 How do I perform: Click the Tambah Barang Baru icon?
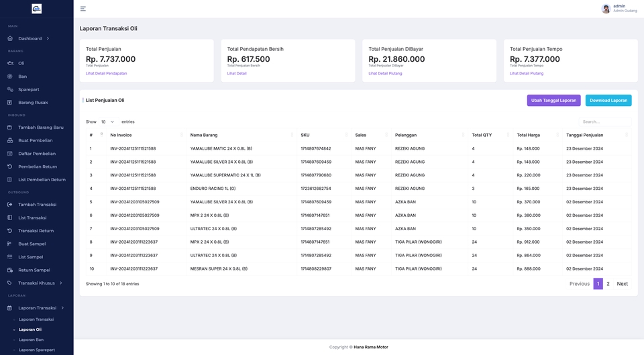(x=10, y=128)
